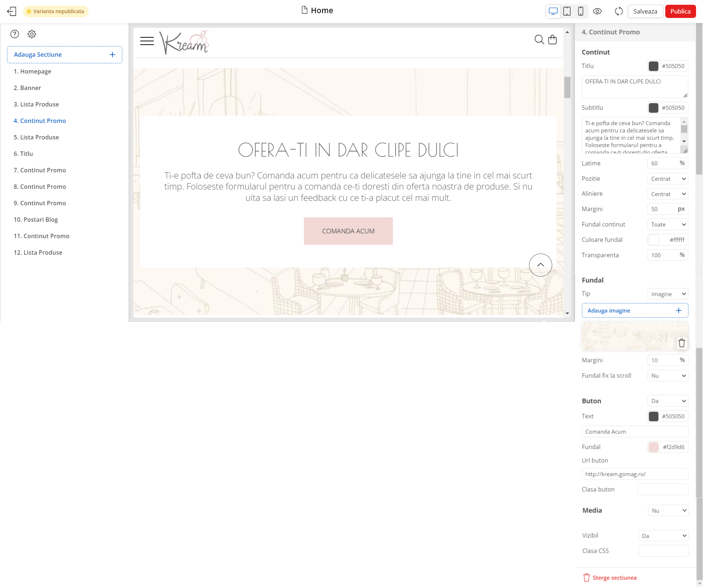The image size is (703, 588).
Task: Open the hamburger menu in site preview
Action: tap(147, 41)
